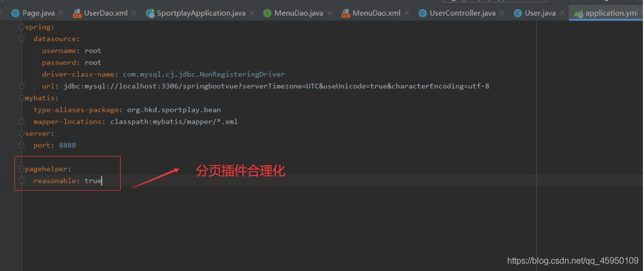Click fold end marker beside mapper-locations line
644x271 pixels.
click(22, 122)
